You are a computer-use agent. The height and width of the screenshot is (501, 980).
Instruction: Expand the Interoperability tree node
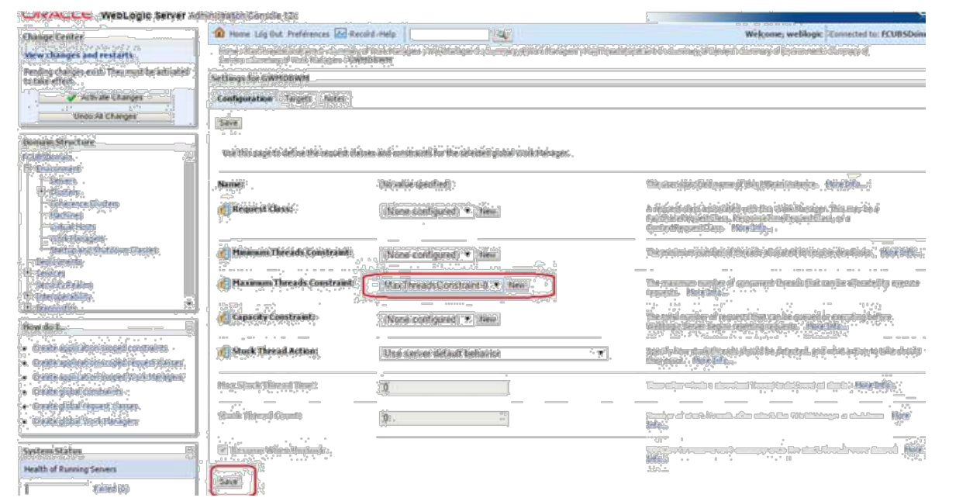(x=28, y=296)
